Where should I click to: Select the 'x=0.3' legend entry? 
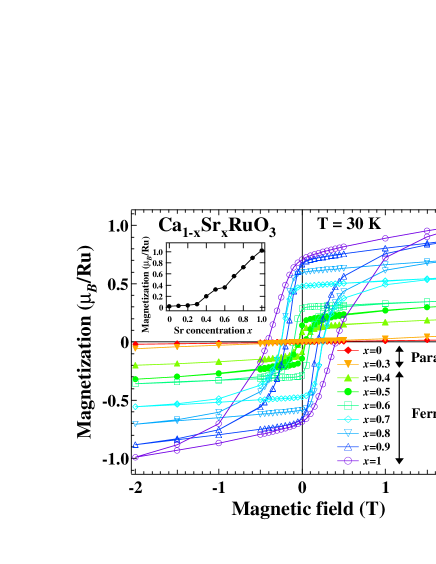tap(364, 364)
